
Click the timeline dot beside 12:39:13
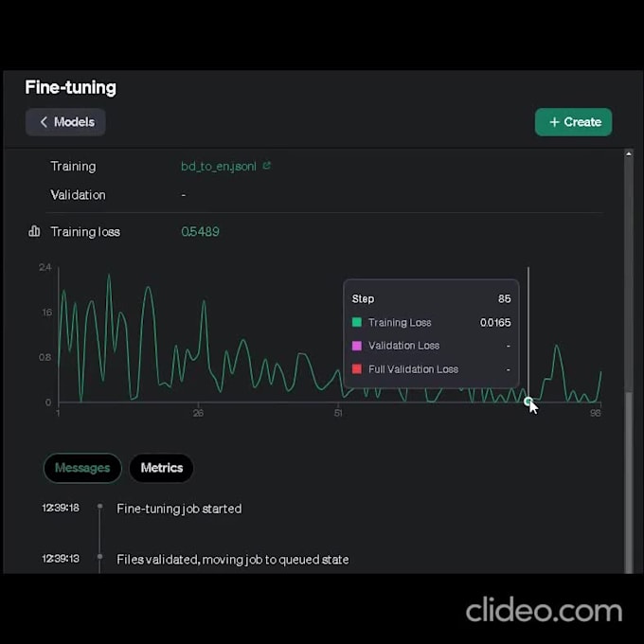coord(99,559)
